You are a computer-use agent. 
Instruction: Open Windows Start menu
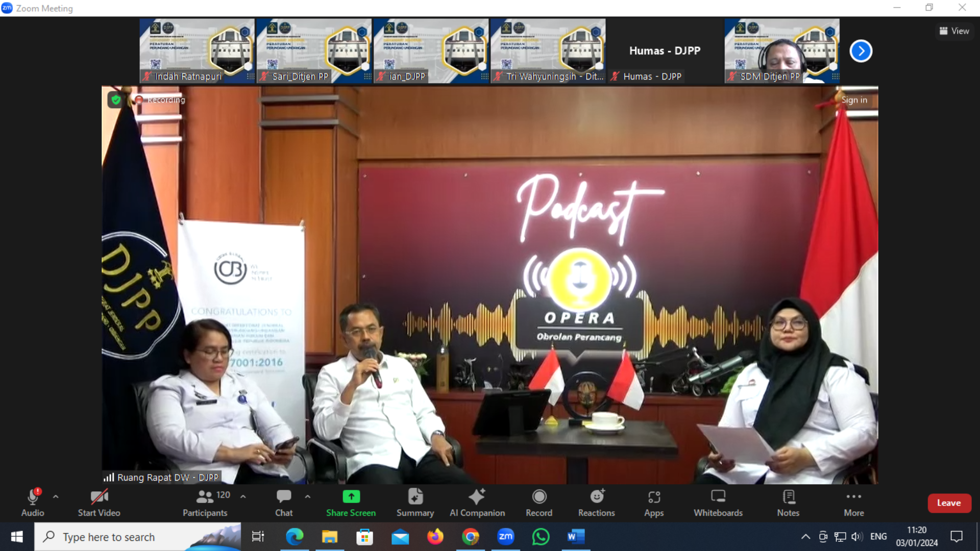click(x=17, y=537)
